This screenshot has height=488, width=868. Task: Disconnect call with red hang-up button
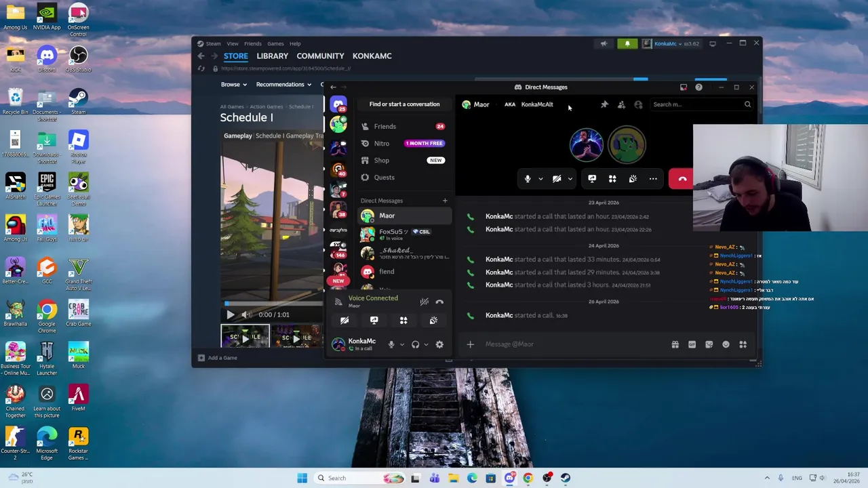coord(682,179)
